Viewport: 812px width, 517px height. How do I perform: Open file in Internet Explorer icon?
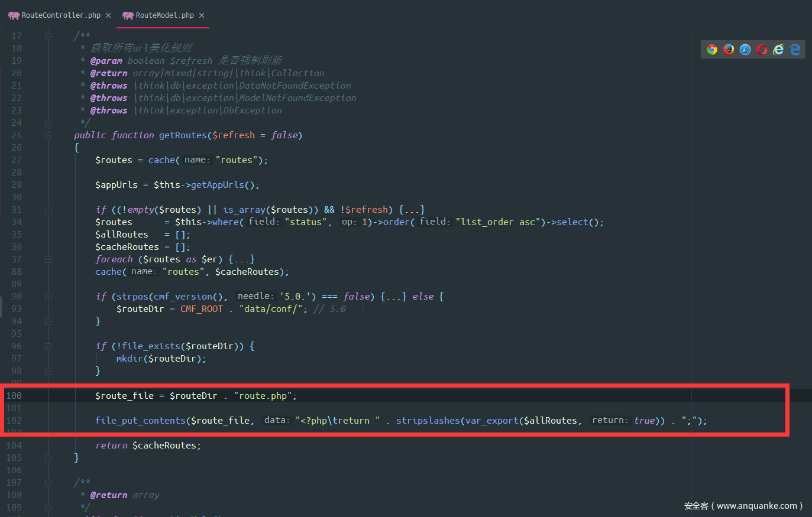tap(778, 50)
